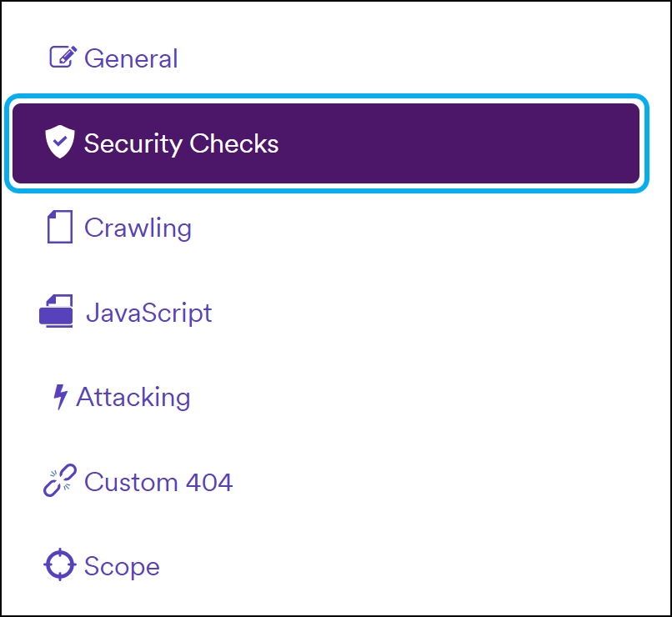Click the Security Checks label text
The width and height of the screenshot is (672, 617).
point(181,143)
